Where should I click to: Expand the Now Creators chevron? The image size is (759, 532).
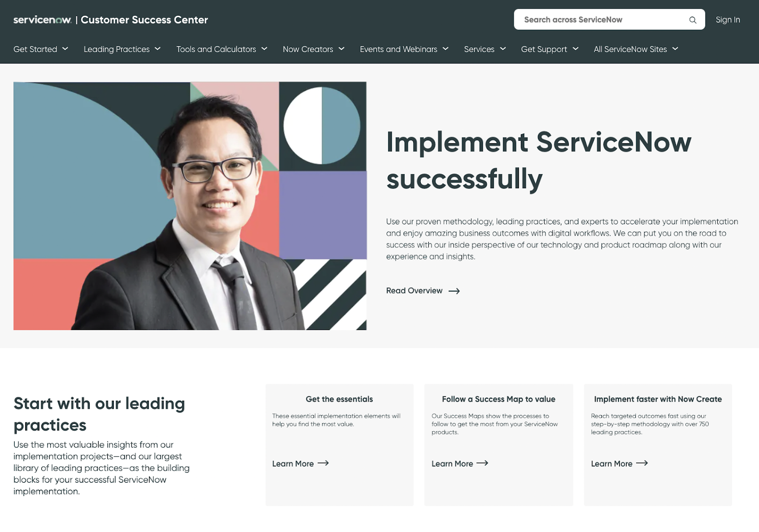point(342,49)
